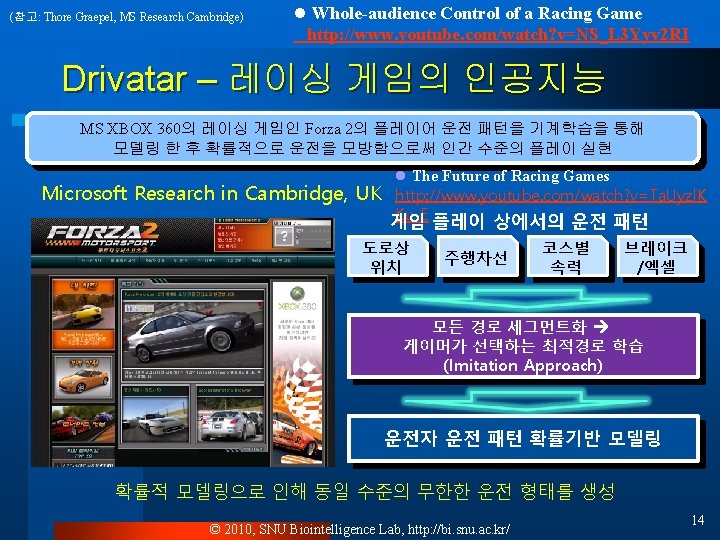
Task: Click the bi.snu.ac.kr footer URL
Action: [x=459, y=529]
